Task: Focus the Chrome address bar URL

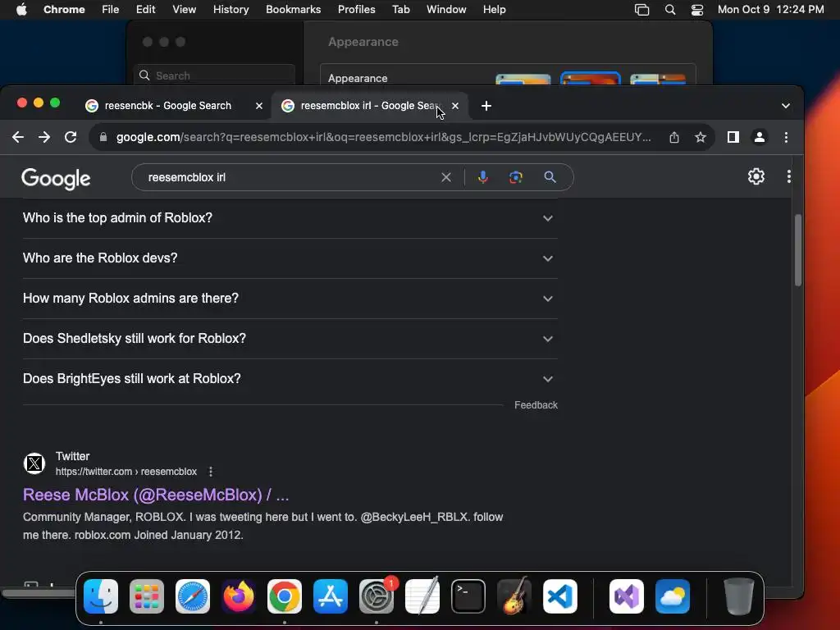Action: [383, 137]
